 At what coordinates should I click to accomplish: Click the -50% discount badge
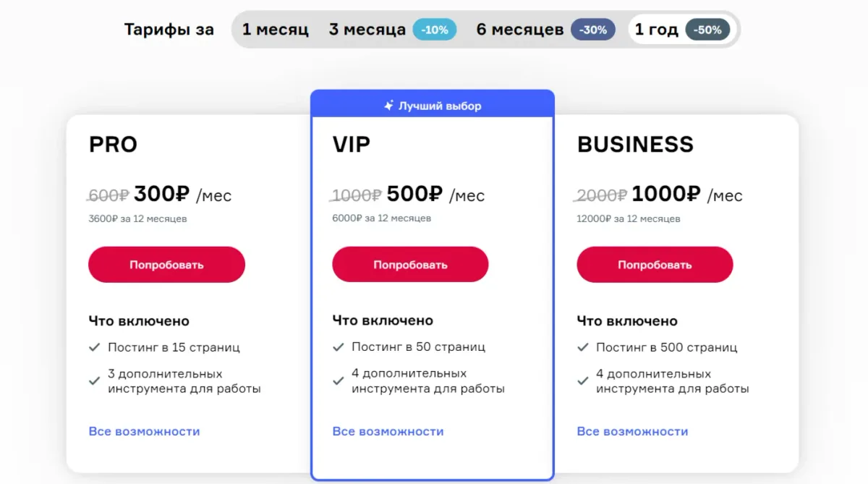point(707,30)
